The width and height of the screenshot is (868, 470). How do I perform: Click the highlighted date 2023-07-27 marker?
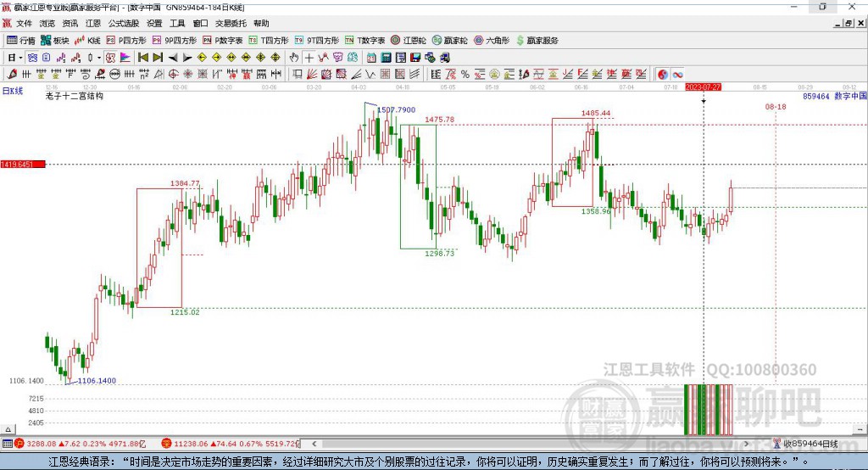(703, 87)
